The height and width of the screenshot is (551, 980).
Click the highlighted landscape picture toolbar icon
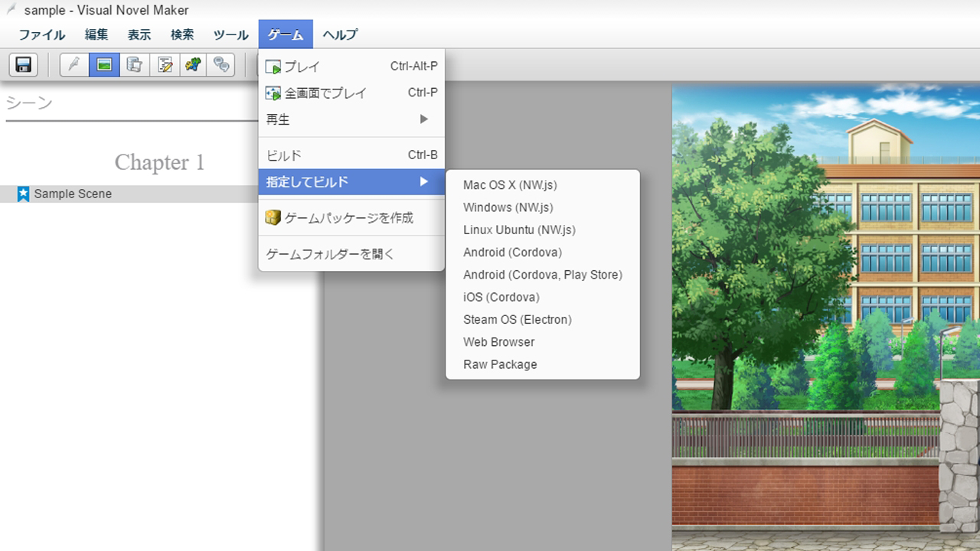(x=104, y=64)
